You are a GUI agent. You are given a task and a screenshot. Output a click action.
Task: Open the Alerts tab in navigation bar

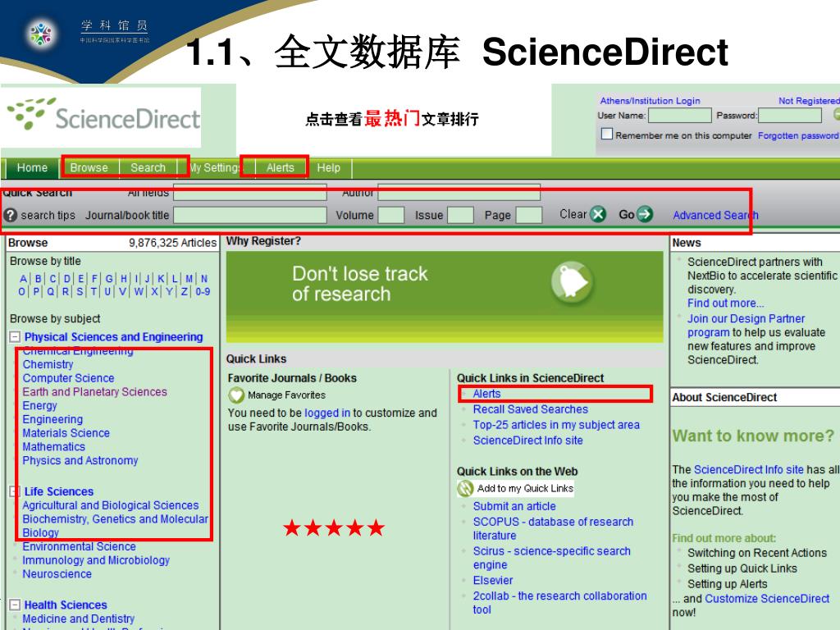(x=281, y=167)
